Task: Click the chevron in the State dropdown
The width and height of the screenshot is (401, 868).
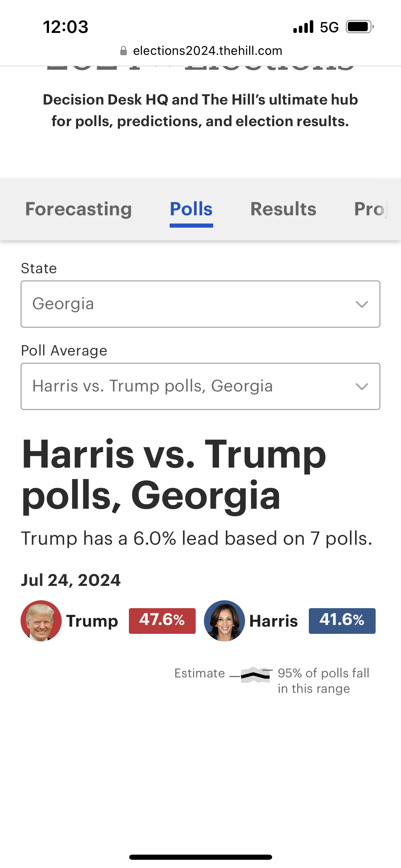Action: [x=362, y=304]
